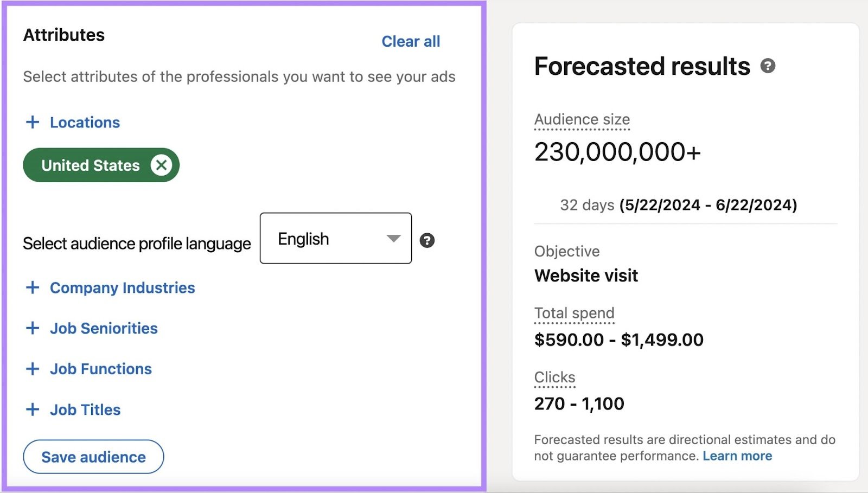Click the Forecasted results help icon
This screenshot has height=493, width=868.
[x=768, y=67]
